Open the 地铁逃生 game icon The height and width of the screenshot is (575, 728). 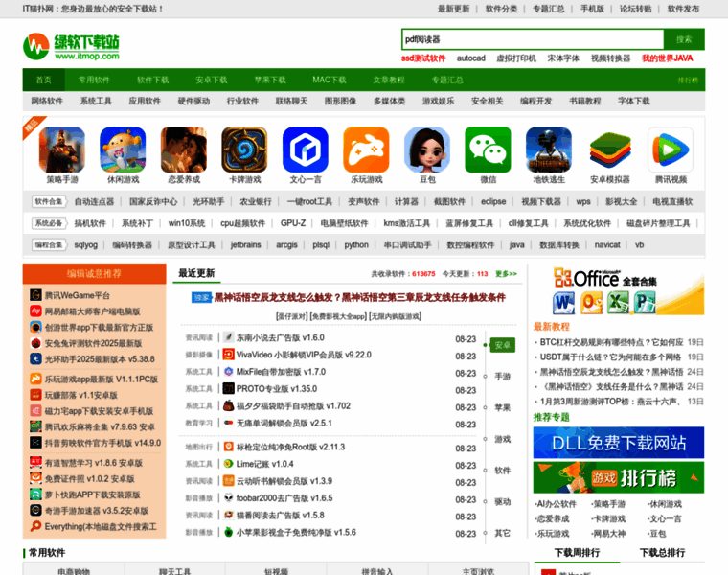[x=549, y=149]
